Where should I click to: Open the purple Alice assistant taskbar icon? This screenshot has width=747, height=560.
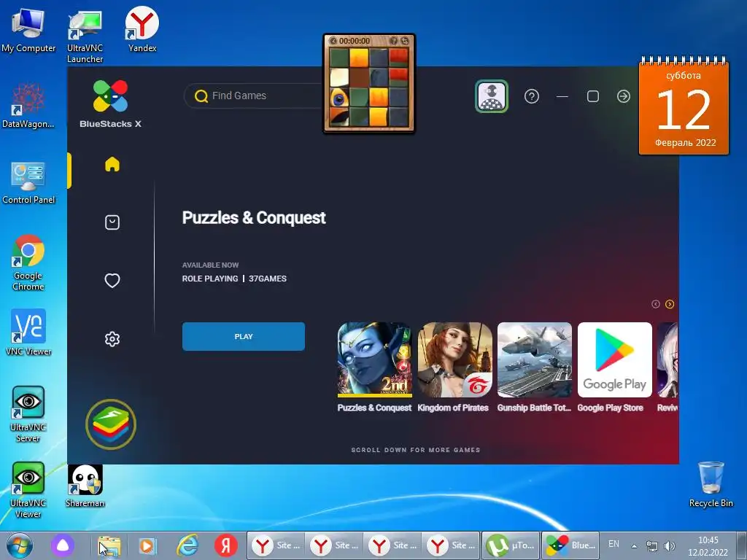tap(63, 545)
